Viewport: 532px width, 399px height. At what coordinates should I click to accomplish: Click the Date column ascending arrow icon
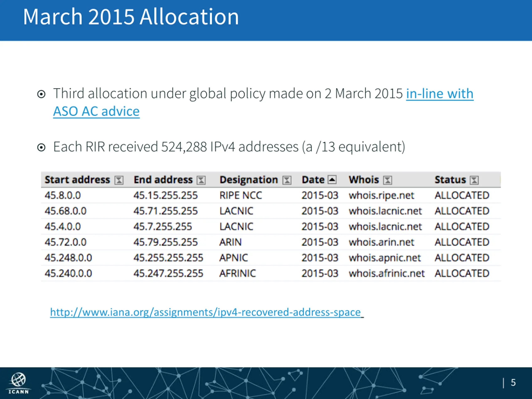pos(332,180)
